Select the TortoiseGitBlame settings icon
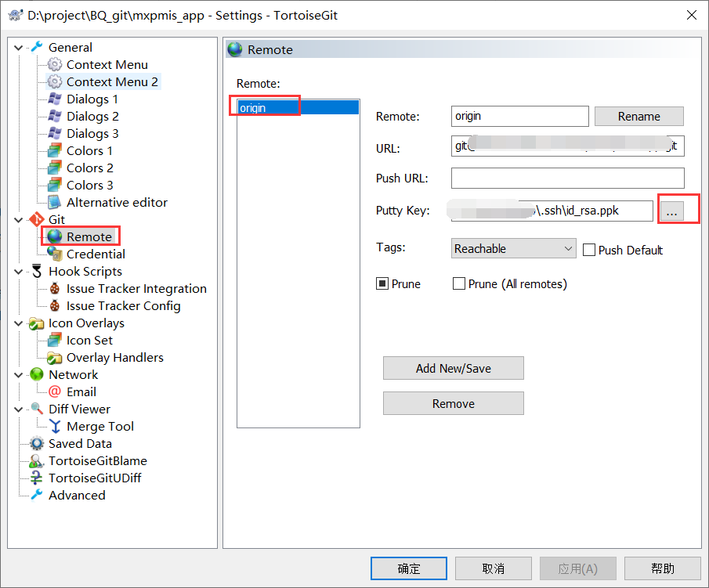This screenshot has height=588, width=709. tap(36, 460)
